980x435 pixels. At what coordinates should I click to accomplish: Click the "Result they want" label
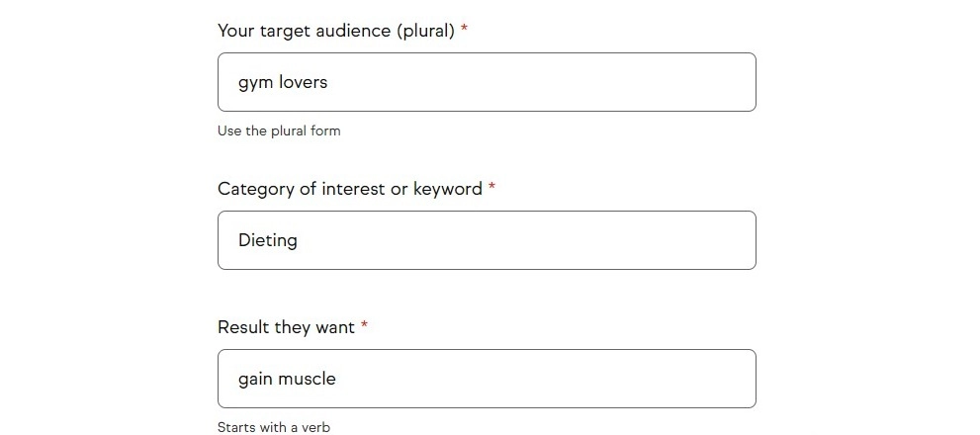286,327
